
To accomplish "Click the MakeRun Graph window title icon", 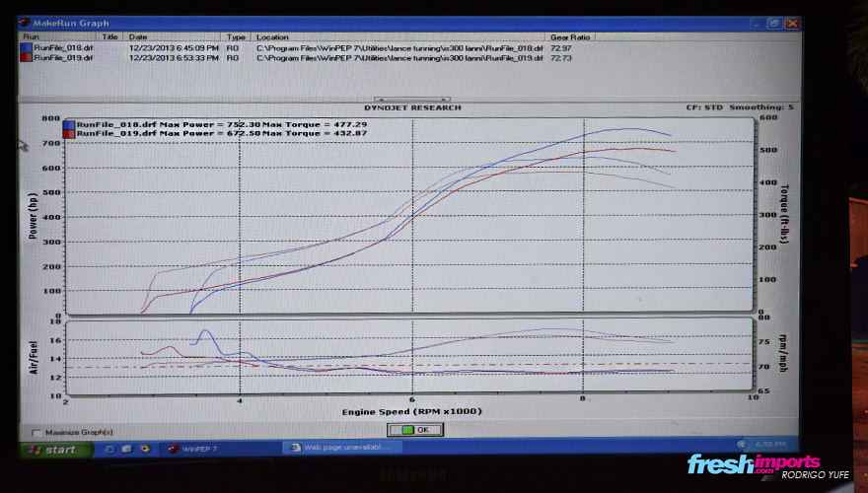I will (x=27, y=23).
